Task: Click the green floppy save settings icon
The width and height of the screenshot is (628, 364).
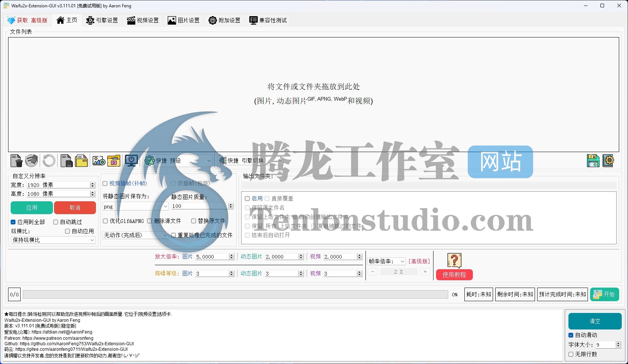Action: [x=593, y=161]
